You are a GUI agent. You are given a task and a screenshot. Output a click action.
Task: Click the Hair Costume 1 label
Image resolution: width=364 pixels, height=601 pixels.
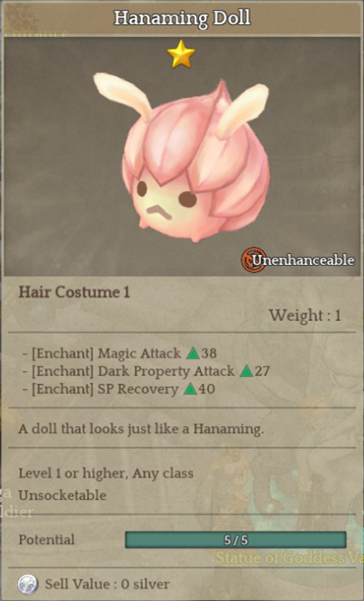point(75,292)
